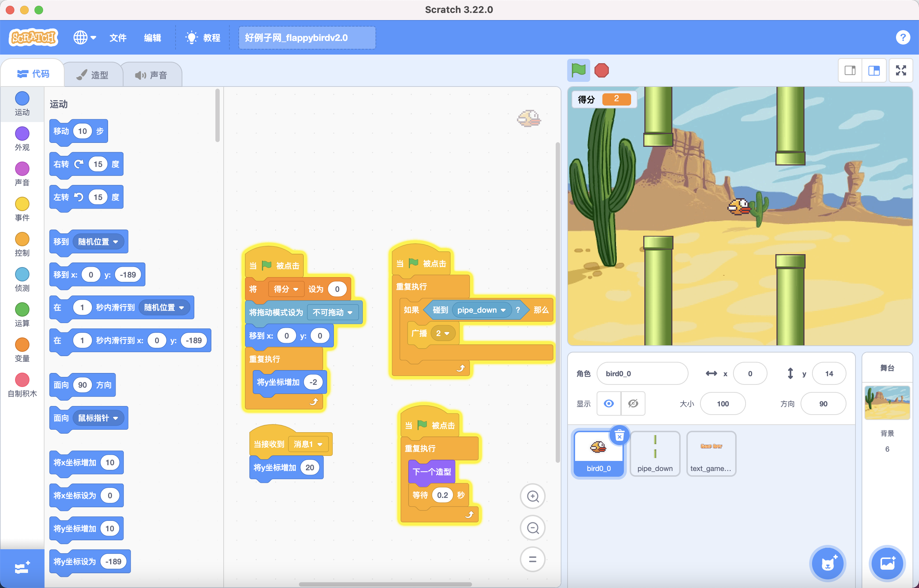Switch to the 造型 costumes tab

pyautogui.click(x=92, y=75)
